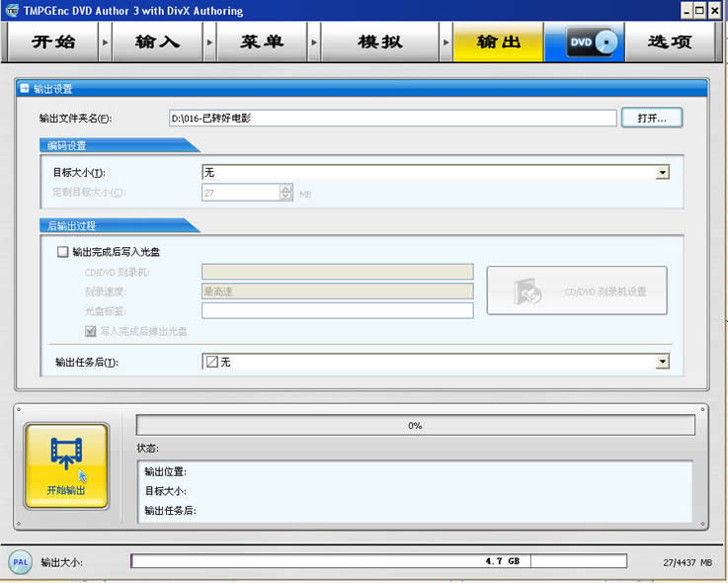The image size is (728, 583).
Task: Maximize the TMPGEnc DVD Author window
Action: click(699, 11)
